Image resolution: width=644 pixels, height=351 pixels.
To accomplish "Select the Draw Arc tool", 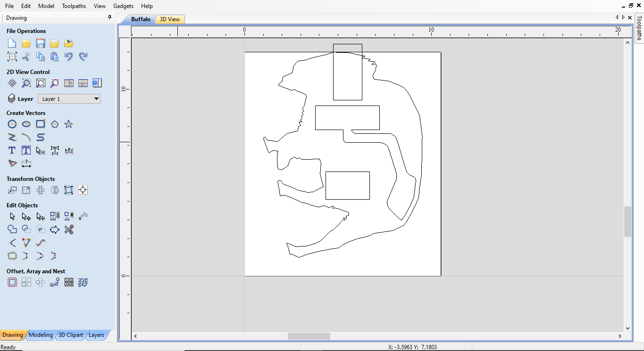I will [x=26, y=137].
